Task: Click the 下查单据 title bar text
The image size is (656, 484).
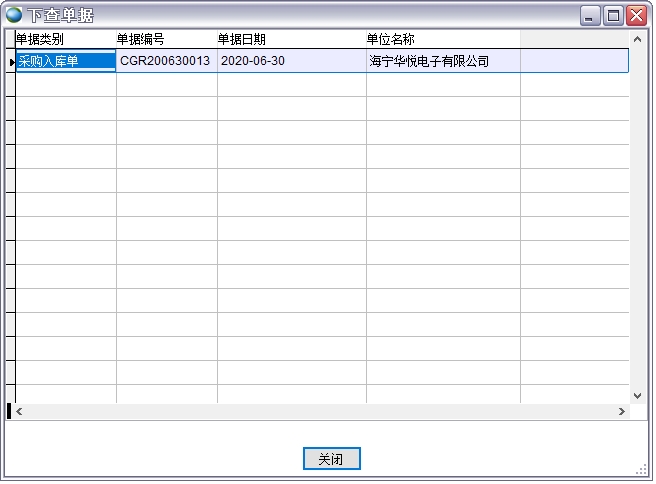Action: pos(60,15)
